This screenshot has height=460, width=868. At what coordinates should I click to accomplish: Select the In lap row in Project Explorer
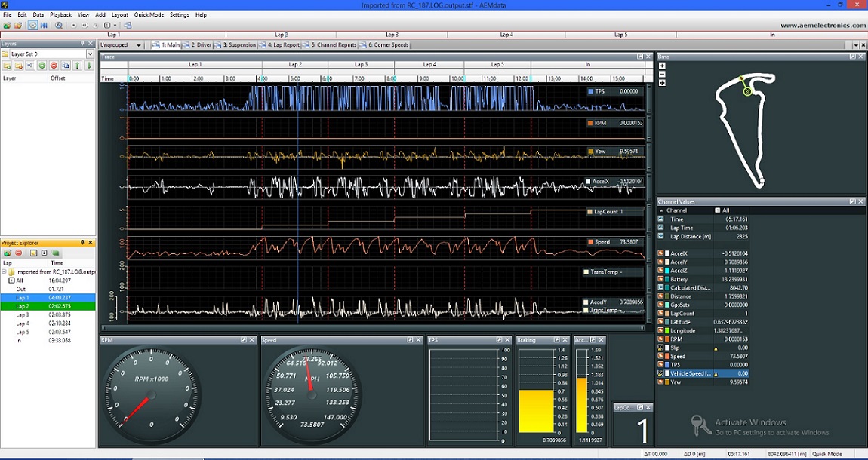(x=48, y=341)
